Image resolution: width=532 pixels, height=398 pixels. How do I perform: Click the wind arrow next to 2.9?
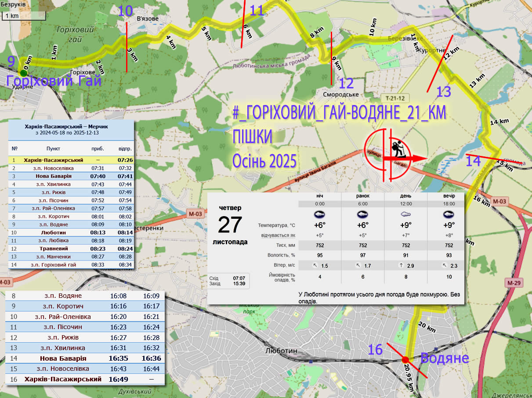[401, 266]
